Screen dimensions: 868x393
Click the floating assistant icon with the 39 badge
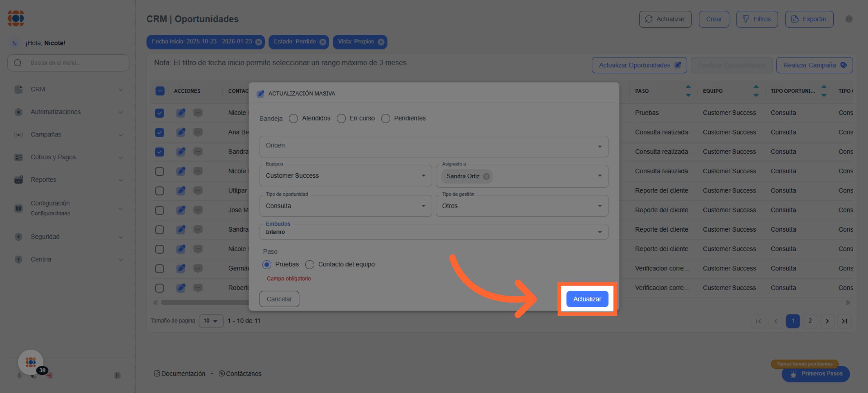click(x=31, y=362)
